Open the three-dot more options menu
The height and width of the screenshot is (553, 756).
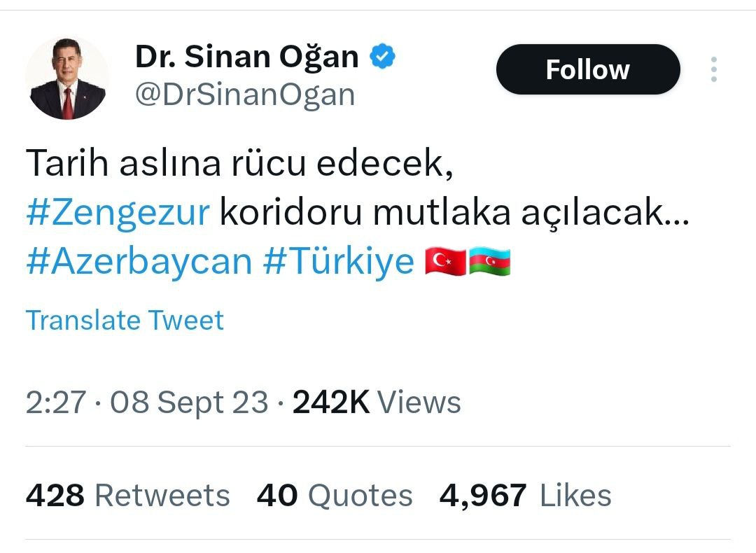tap(713, 69)
